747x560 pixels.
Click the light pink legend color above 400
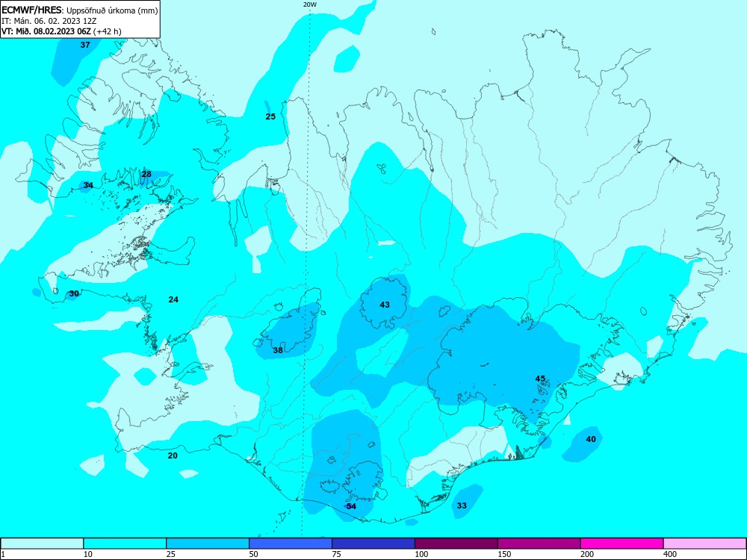(705, 544)
